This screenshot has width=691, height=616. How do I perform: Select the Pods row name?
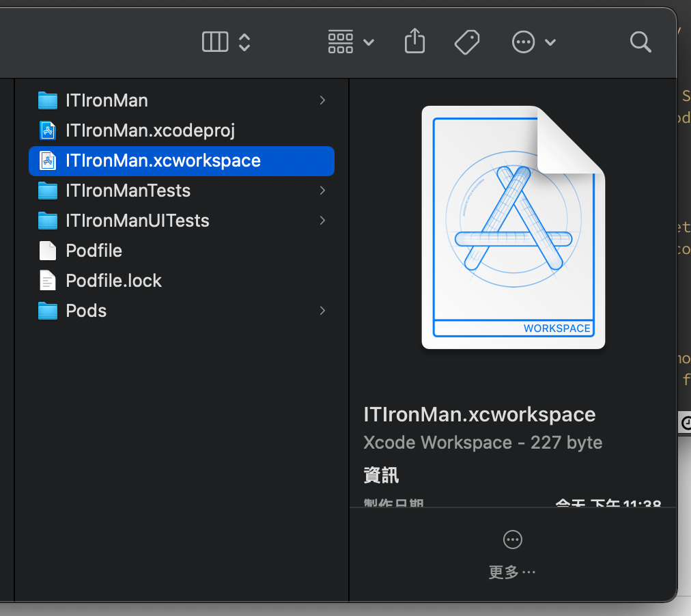86,311
